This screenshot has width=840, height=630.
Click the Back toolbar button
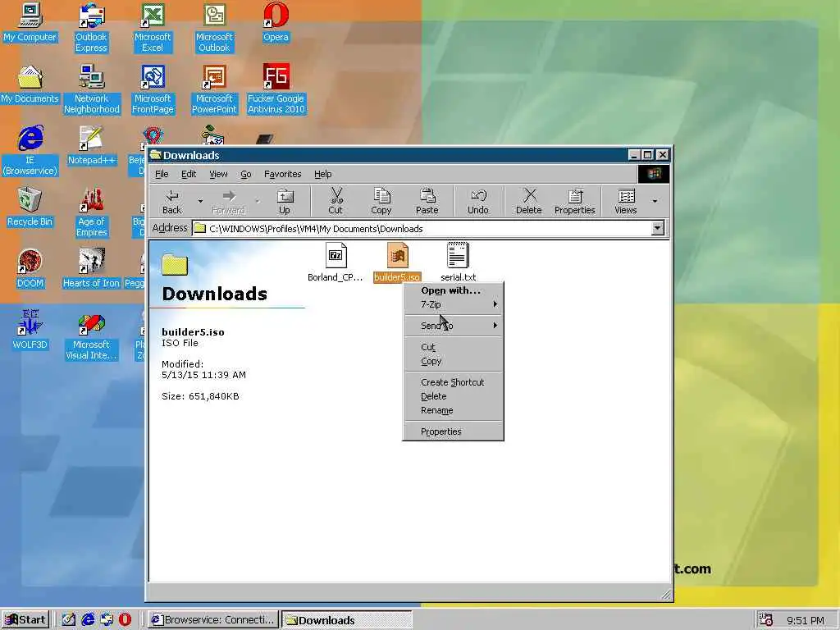[172, 202]
